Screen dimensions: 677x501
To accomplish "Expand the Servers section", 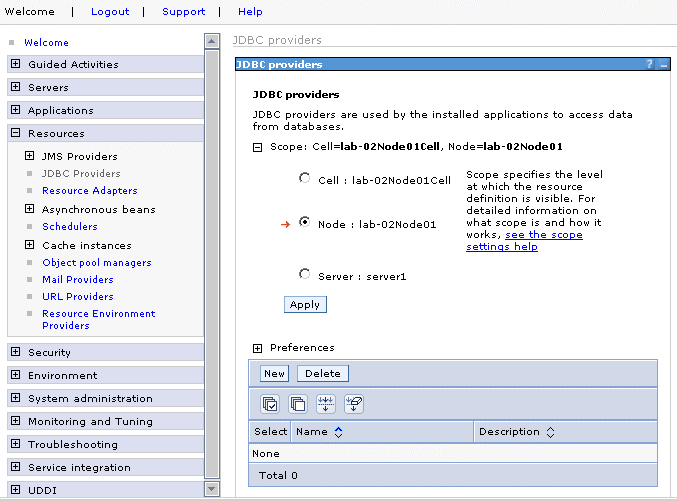I will [x=16, y=87].
